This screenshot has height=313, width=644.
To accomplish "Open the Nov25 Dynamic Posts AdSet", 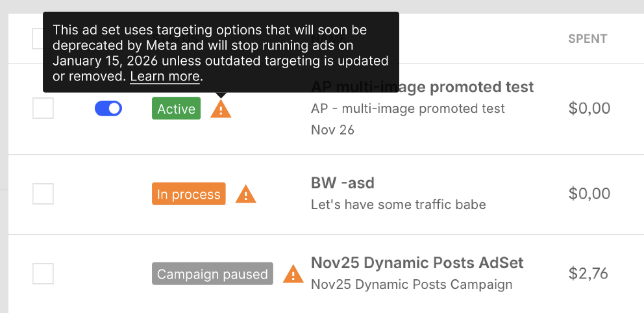I will (417, 263).
